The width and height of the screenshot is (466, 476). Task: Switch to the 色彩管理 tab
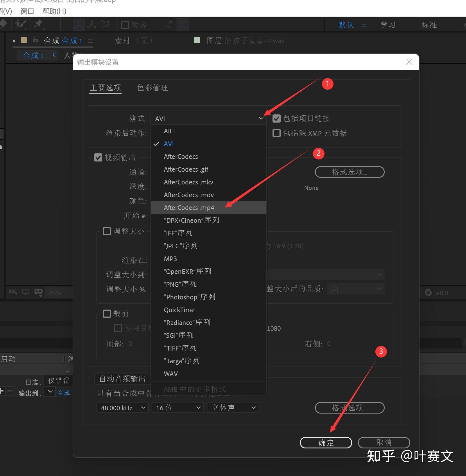pyautogui.click(x=152, y=88)
